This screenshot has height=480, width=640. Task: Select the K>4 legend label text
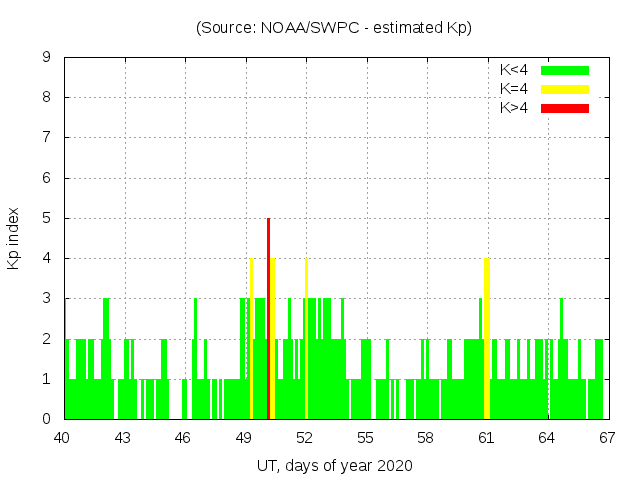coord(514,107)
